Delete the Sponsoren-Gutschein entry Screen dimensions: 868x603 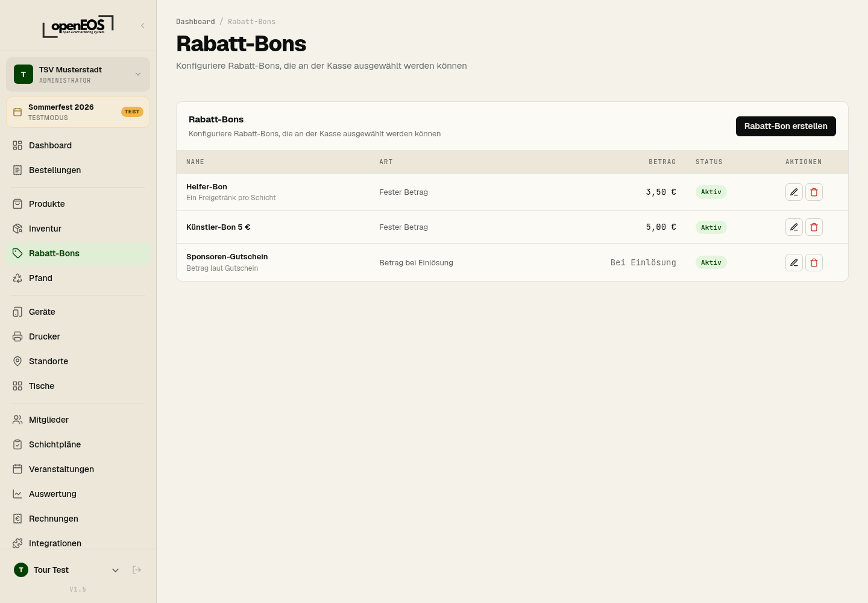tap(814, 262)
